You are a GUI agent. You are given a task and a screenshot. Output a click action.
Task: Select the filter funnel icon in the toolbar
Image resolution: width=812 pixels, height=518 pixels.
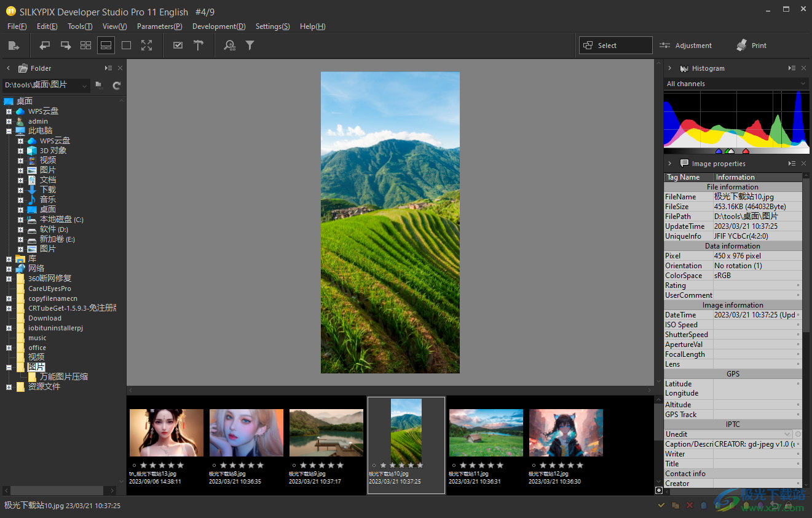coord(250,45)
